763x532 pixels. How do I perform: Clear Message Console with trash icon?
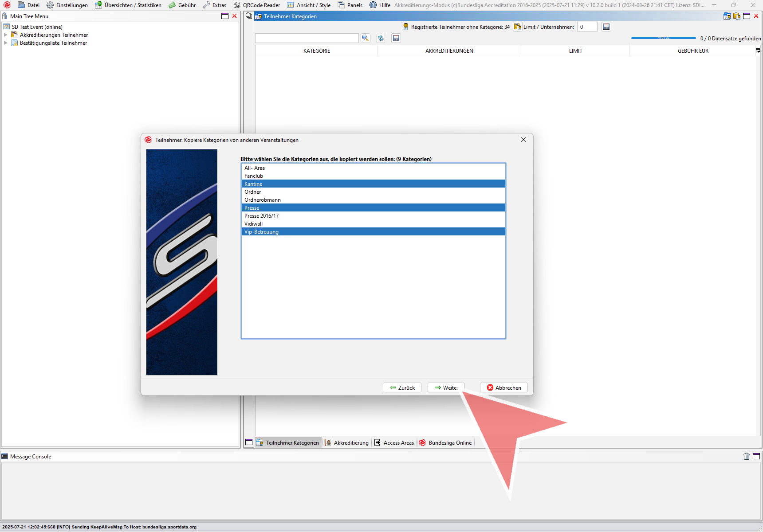pos(747,456)
